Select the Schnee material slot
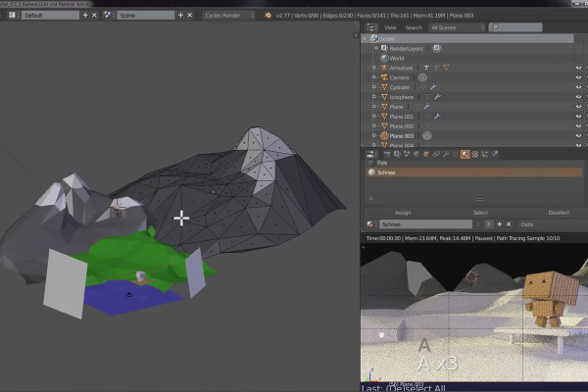Screen dimensions: 588x392 click(474, 172)
